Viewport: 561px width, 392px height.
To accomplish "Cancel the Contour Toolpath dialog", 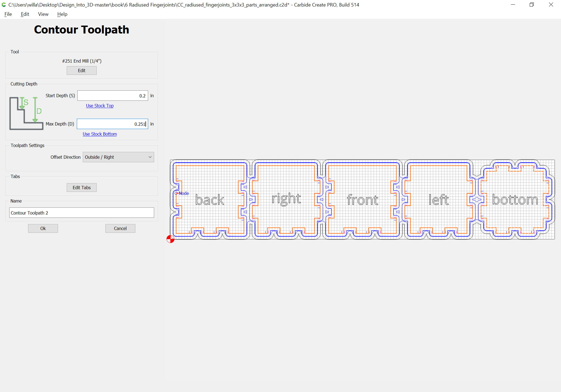I will 120,228.
